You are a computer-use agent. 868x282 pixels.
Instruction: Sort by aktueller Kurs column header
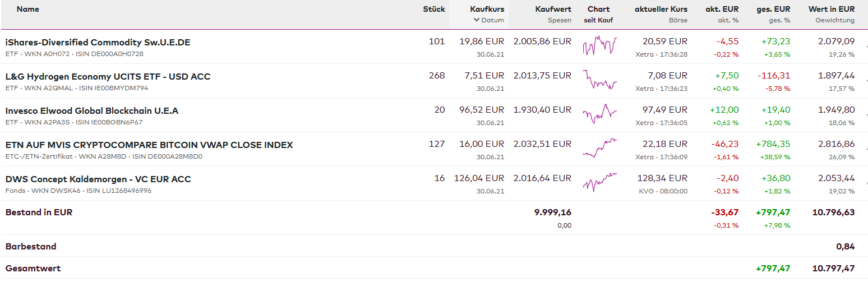tap(661, 9)
